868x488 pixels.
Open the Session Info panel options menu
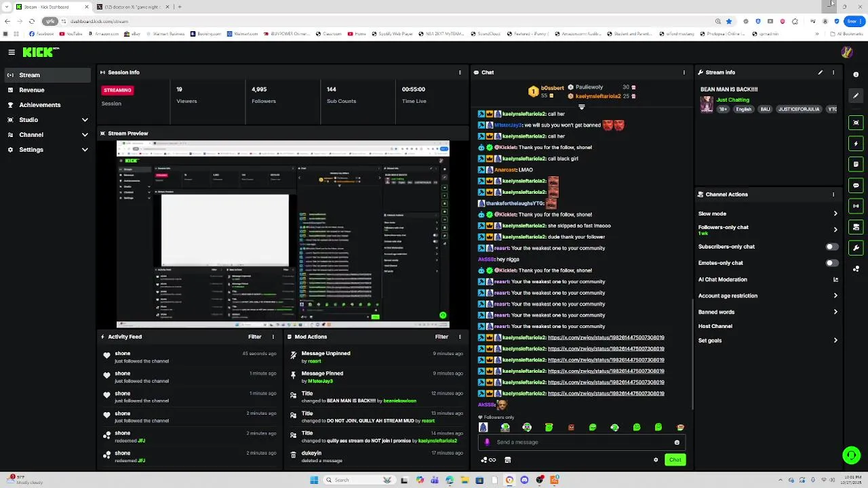(x=460, y=73)
